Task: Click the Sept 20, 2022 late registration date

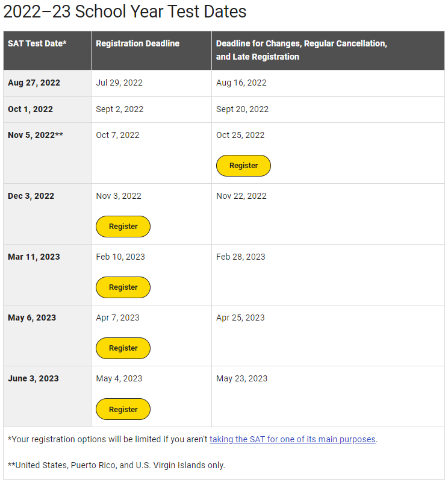Action: coord(242,110)
